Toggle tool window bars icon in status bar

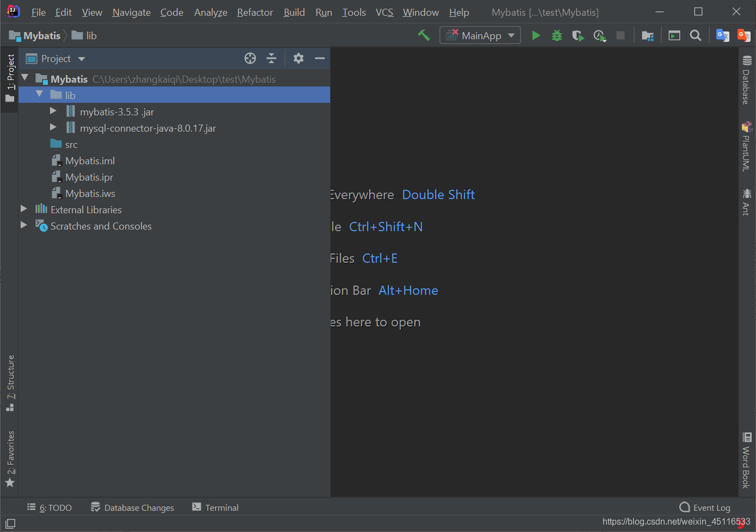pos(10,524)
